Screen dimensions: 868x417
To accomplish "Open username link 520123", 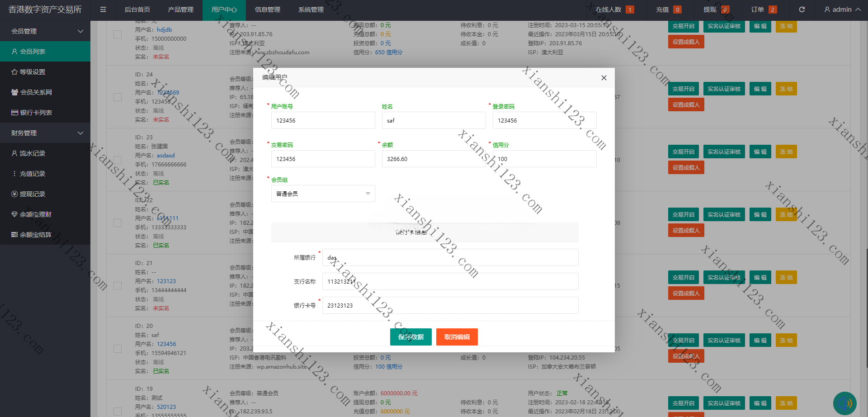I will [x=166, y=407].
